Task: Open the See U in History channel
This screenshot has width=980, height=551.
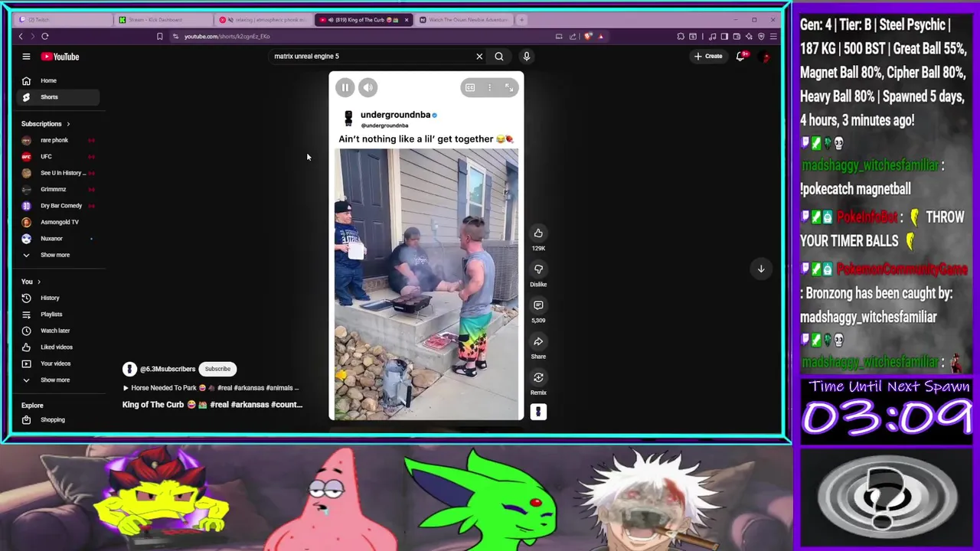Action: [x=58, y=173]
